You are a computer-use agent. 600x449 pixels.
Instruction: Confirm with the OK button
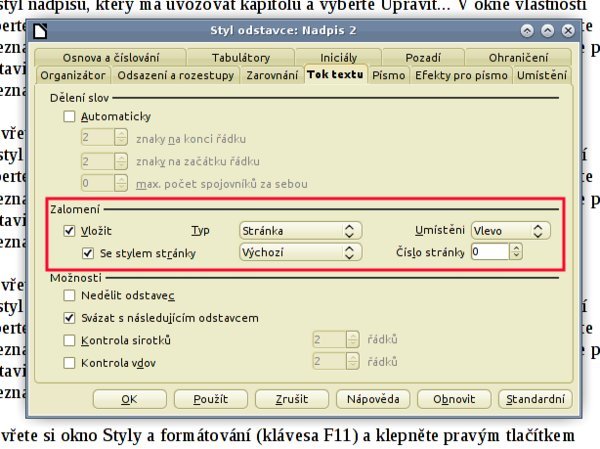click(x=130, y=399)
